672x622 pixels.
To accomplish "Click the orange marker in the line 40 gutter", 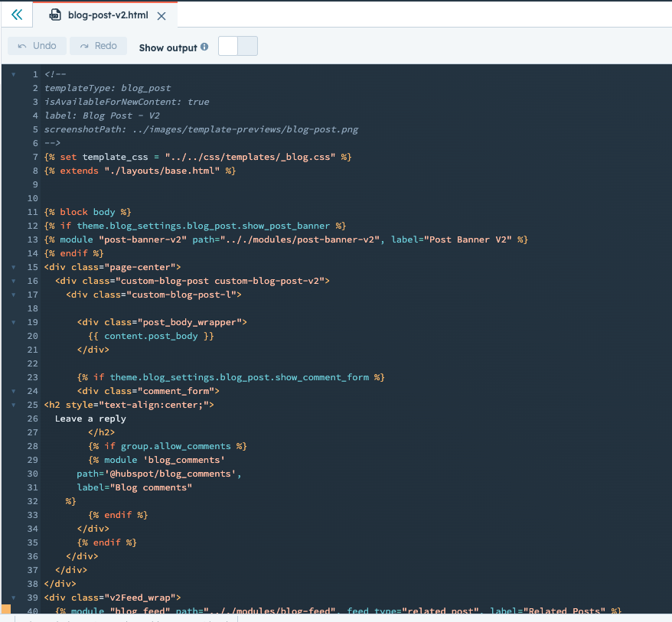I will click(6, 609).
